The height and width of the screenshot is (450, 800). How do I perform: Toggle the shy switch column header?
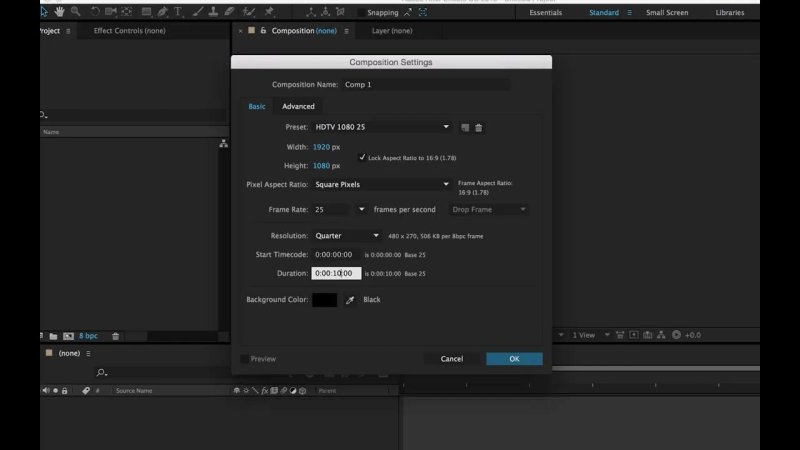point(236,391)
